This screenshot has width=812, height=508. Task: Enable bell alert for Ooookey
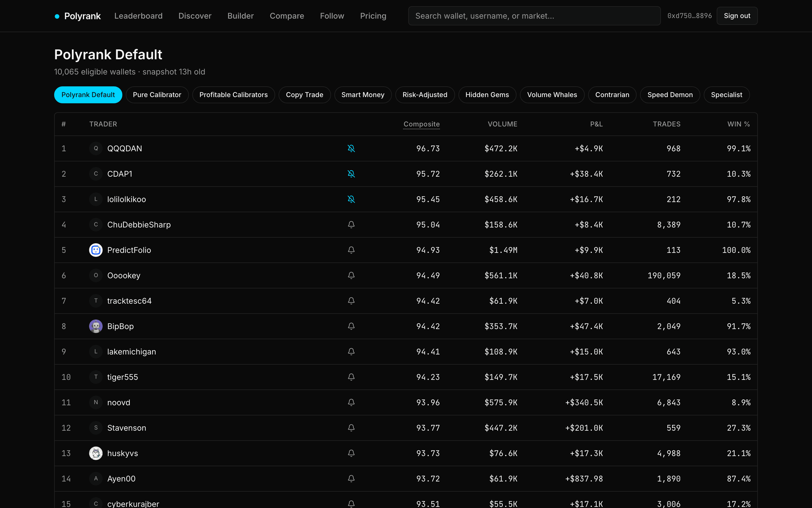351,275
